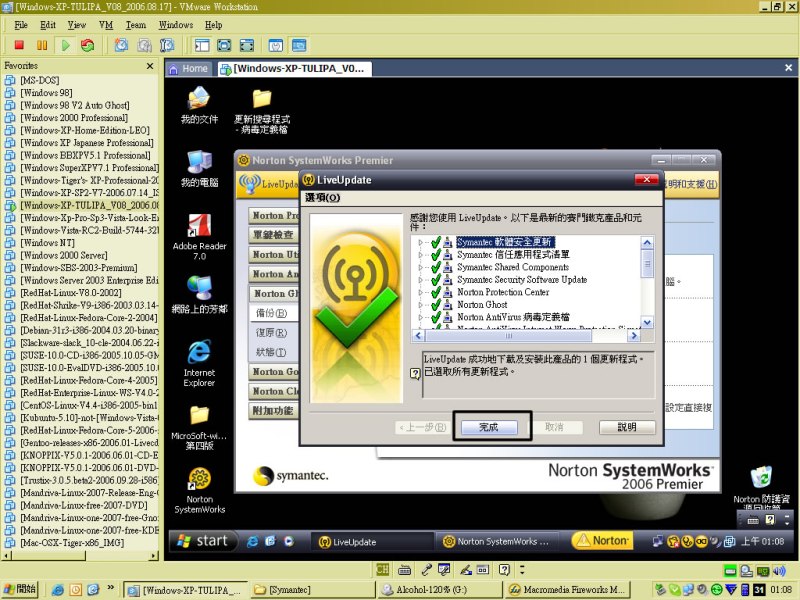This screenshot has height=600, width=800.
Task: Open the VM menu
Action: [106, 24]
